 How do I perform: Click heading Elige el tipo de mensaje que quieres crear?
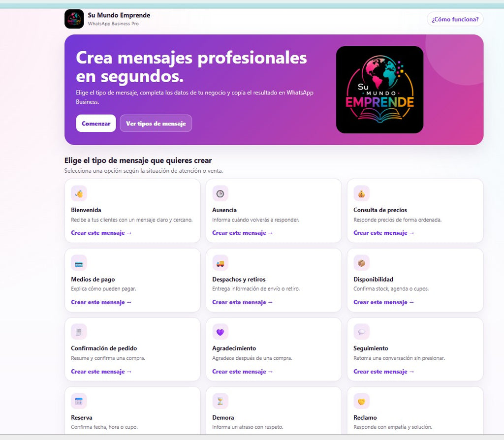click(x=138, y=160)
